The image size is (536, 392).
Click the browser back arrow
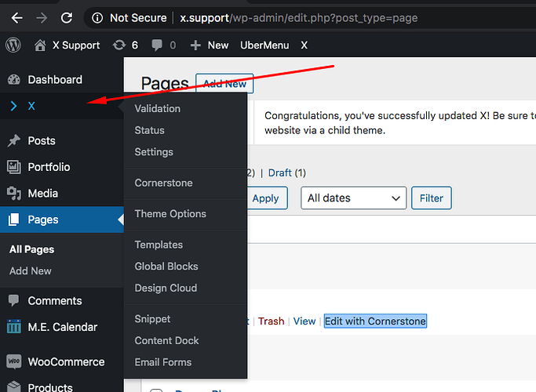[x=16, y=18]
